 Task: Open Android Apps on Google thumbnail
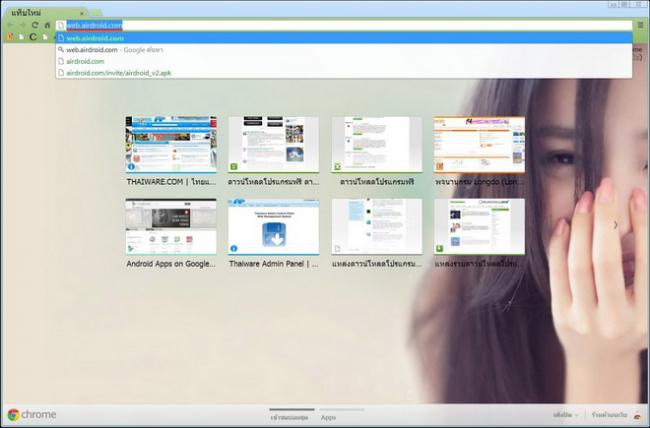(x=171, y=226)
